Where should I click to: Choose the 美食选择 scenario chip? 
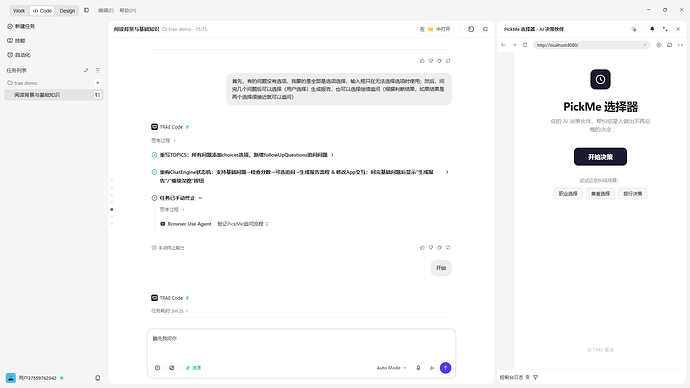pos(600,194)
